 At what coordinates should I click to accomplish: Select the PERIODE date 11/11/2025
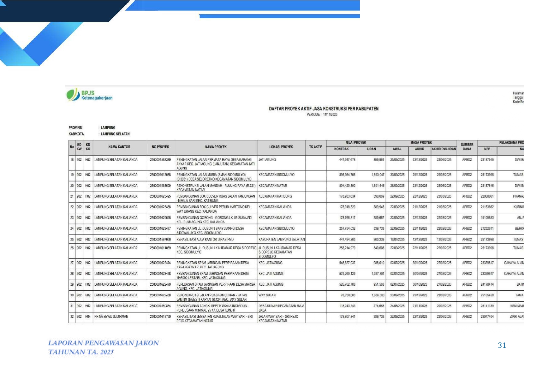330,115
